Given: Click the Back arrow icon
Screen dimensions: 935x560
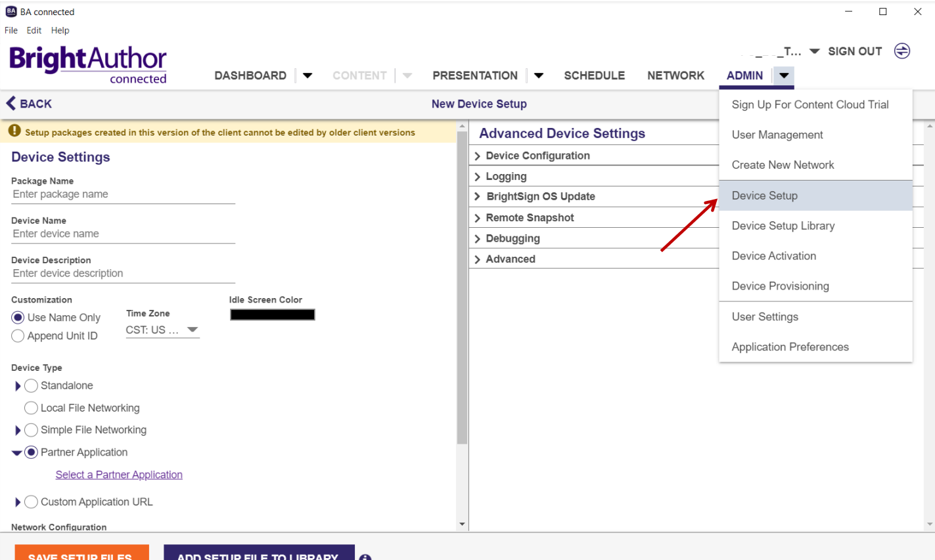Looking at the screenshot, I should coord(11,103).
